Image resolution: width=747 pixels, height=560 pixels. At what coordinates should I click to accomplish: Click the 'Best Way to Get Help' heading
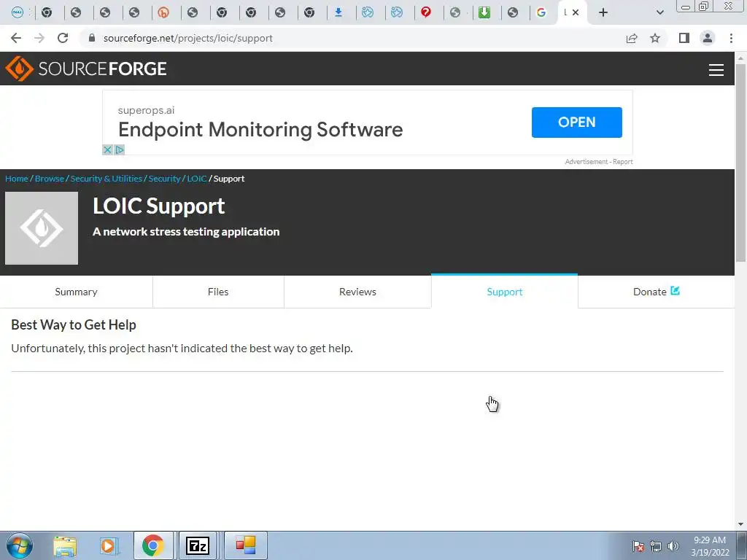pos(74,324)
